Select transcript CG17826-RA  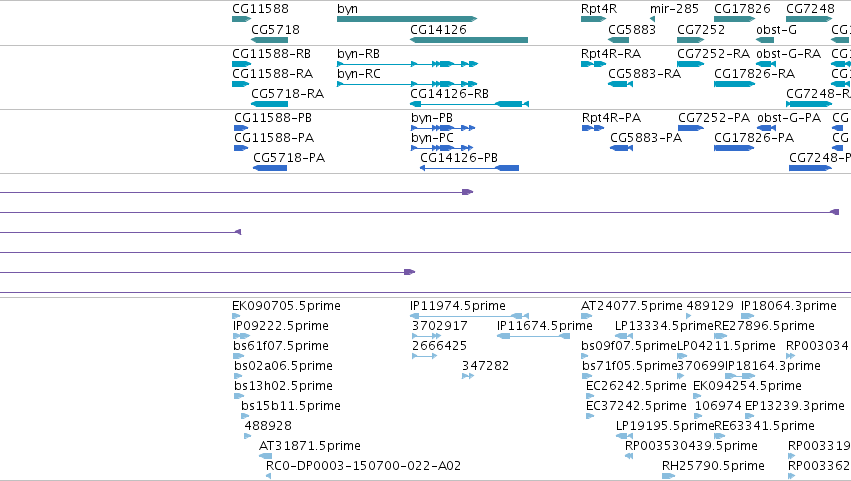[754, 74]
